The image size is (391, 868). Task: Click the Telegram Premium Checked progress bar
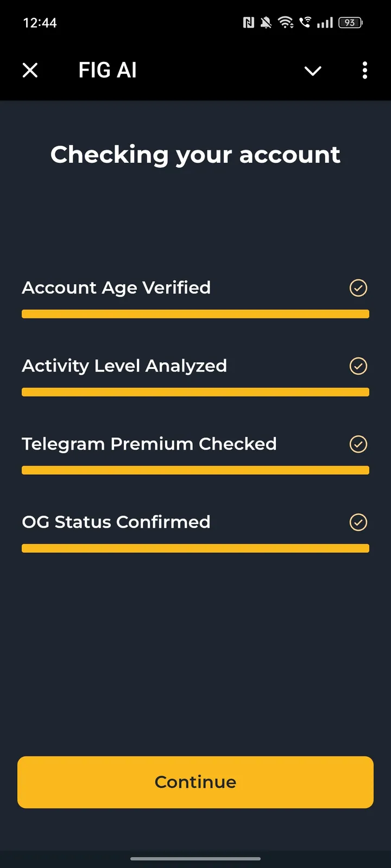tap(195, 470)
